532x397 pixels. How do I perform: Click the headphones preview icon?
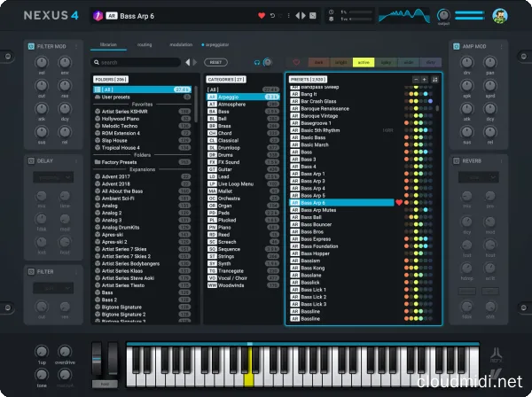point(255,63)
